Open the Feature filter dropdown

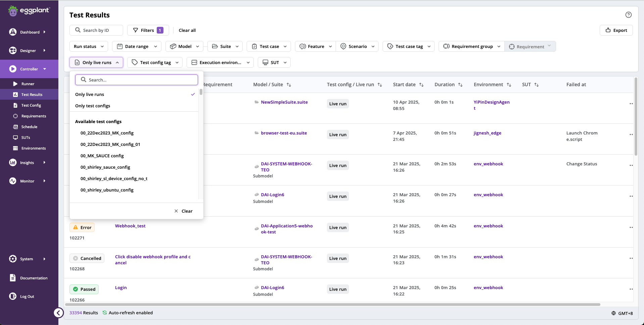pyautogui.click(x=315, y=46)
